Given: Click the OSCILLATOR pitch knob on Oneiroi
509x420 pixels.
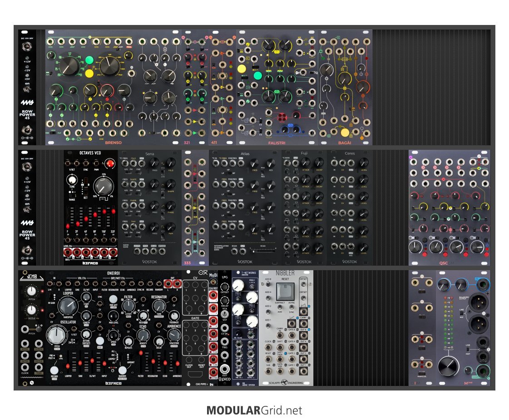Looking at the screenshot, I should coord(56,335).
